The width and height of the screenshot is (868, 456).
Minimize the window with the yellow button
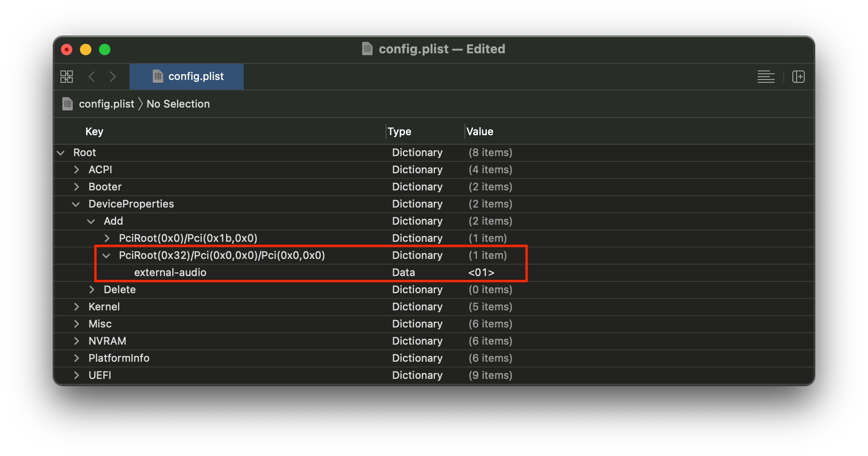pyautogui.click(x=86, y=50)
